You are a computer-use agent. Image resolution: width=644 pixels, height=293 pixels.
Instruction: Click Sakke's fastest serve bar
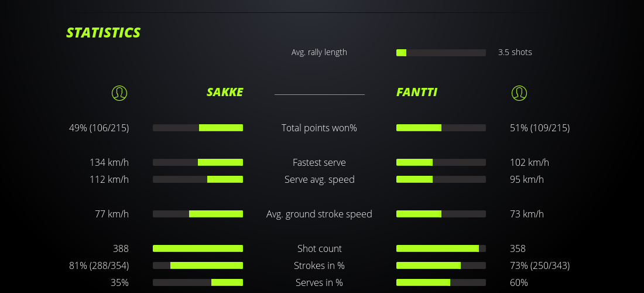198,162
